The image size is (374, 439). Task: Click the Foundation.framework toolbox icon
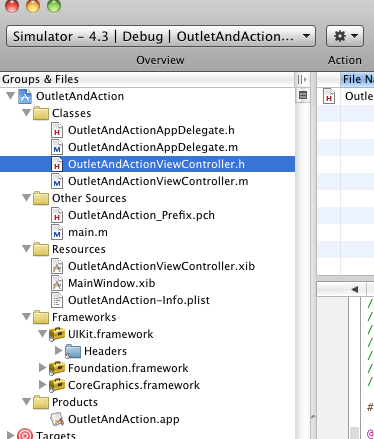coord(57,368)
